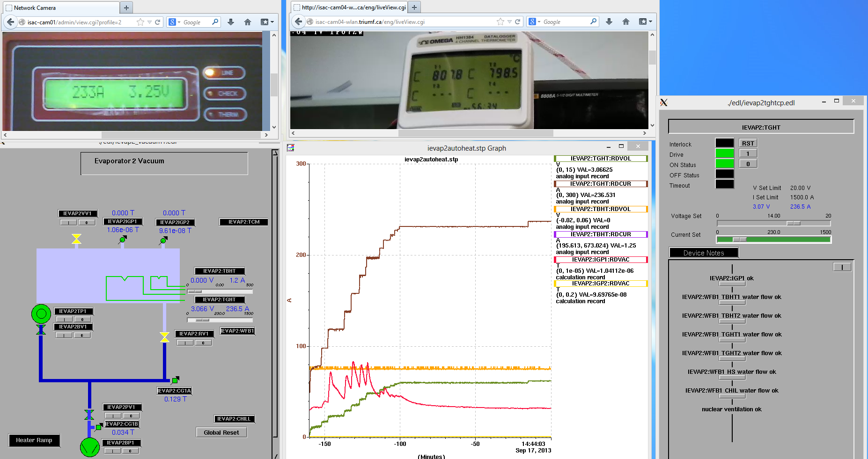Select the IEVAP2:IGP1:RDVAC trace legend
868x459 pixels.
[601, 260]
